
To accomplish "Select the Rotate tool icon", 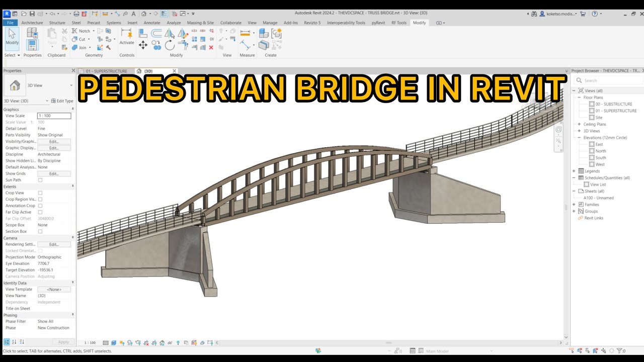I will (170, 45).
